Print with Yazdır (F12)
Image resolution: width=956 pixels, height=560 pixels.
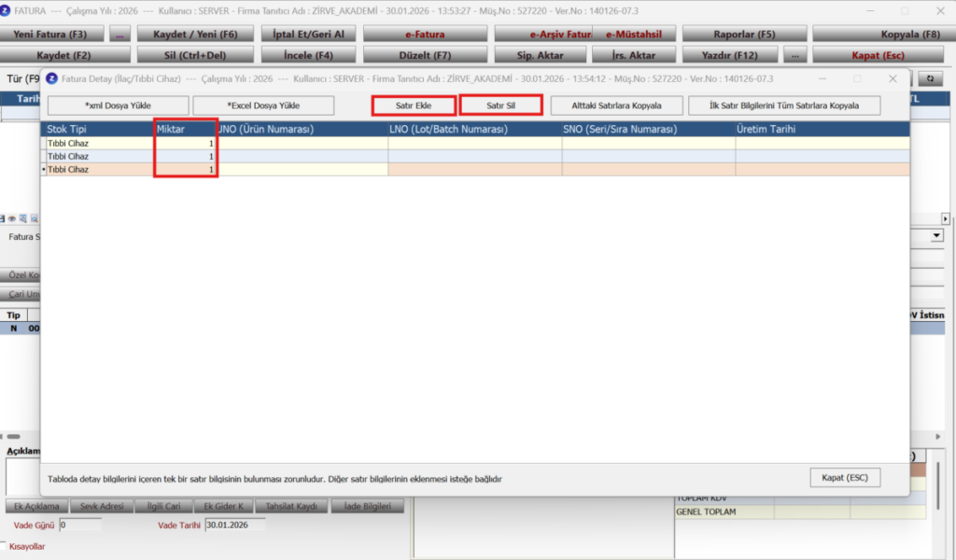tap(730, 55)
